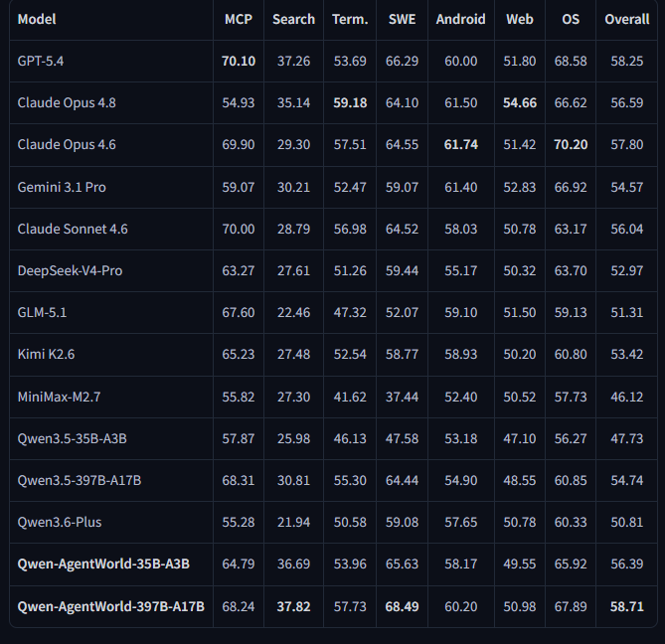Click Kimi K2.6 OS score 60.80
This screenshot has height=644, width=665.
click(x=571, y=354)
